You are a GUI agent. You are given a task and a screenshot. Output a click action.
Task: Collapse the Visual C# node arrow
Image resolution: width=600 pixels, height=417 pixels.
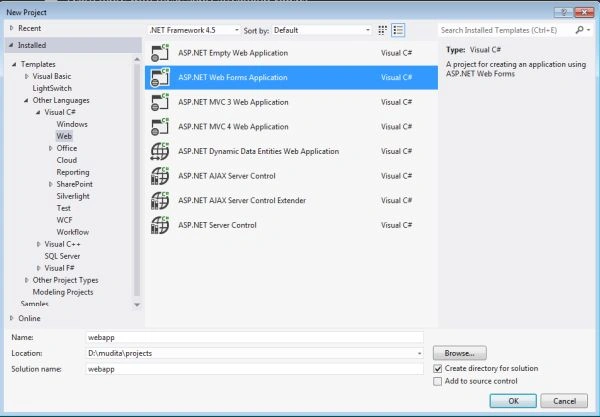pos(38,112)
